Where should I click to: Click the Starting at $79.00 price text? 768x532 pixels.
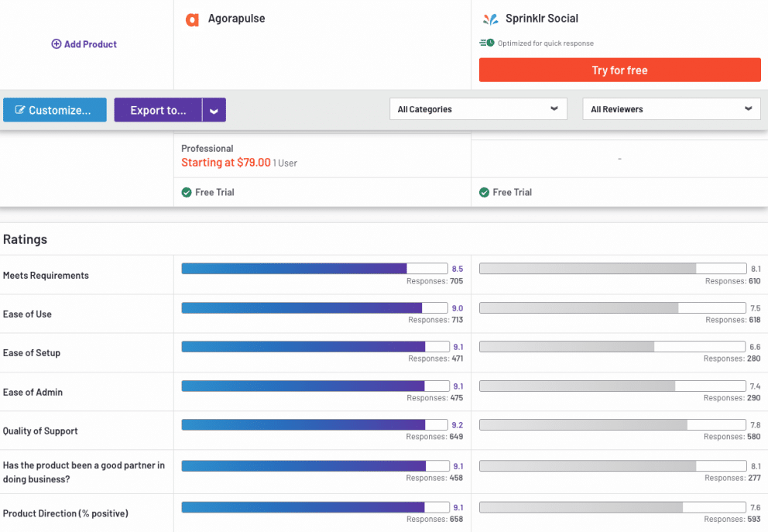(226, 163)
